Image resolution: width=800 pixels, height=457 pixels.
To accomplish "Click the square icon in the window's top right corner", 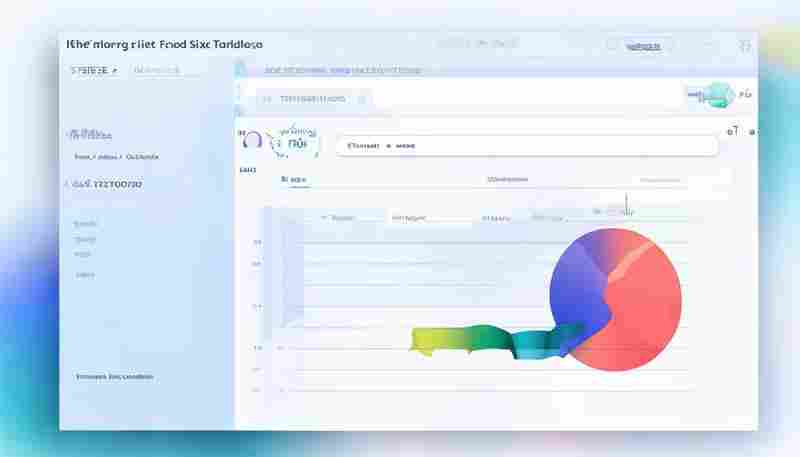I will 745,46.
